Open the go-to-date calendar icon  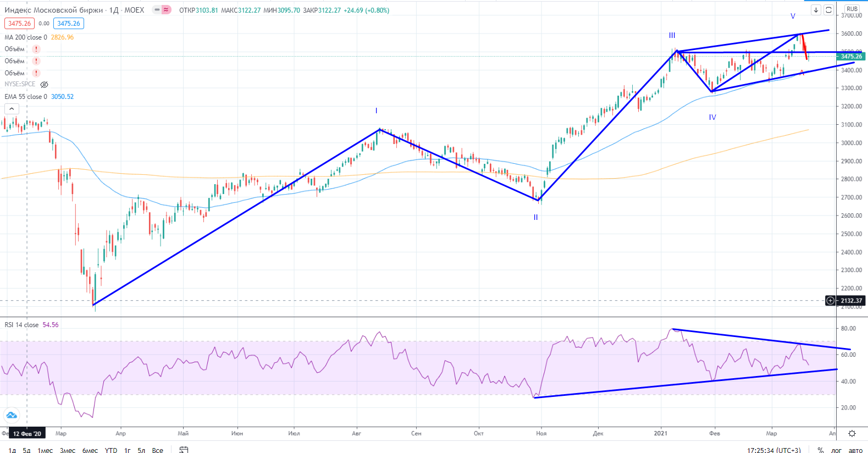click(x=184, y=450)
